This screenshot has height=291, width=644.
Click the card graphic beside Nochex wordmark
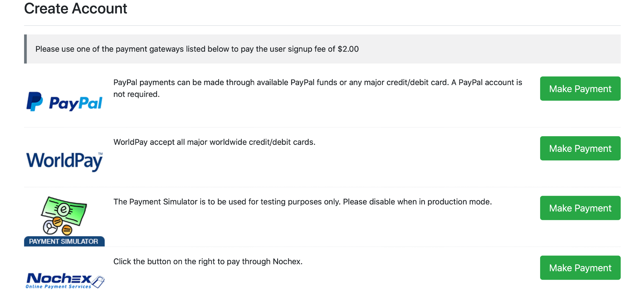coord(98,282)
